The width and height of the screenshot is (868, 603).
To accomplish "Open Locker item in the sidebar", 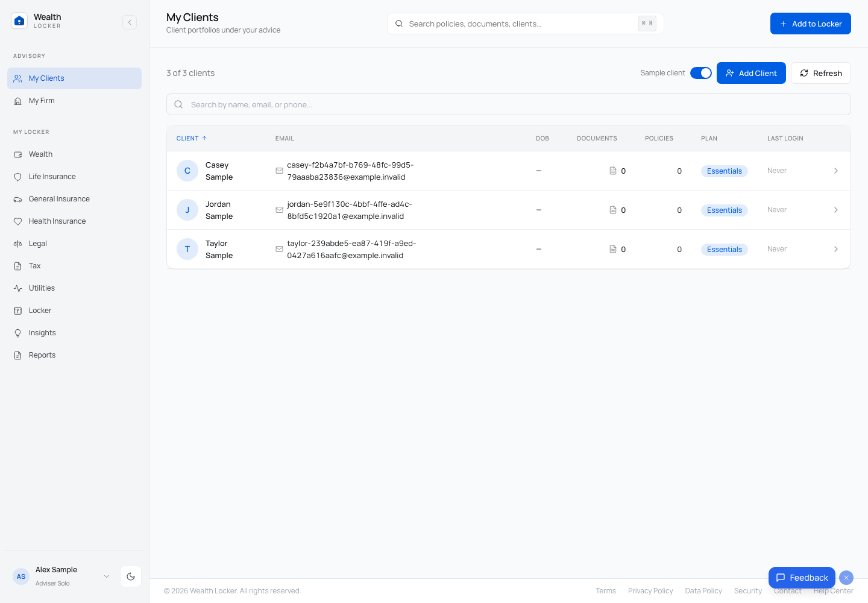I will point(75,311).
